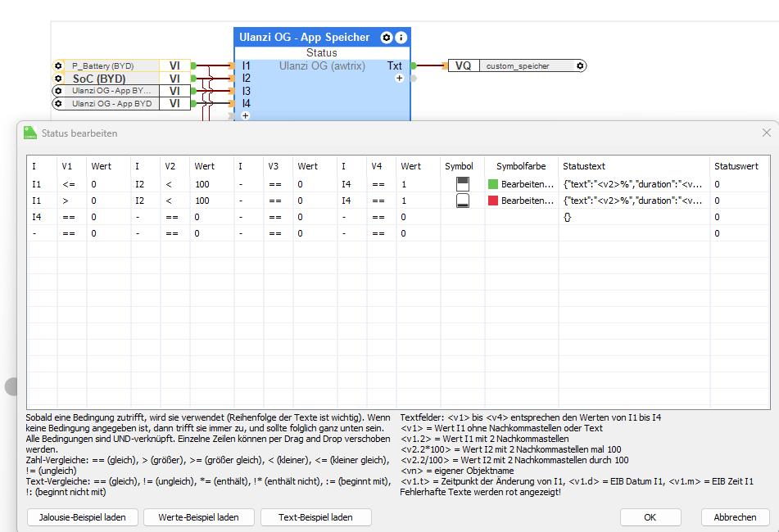Click the Statuswert column header

click(x=736, y=166)
